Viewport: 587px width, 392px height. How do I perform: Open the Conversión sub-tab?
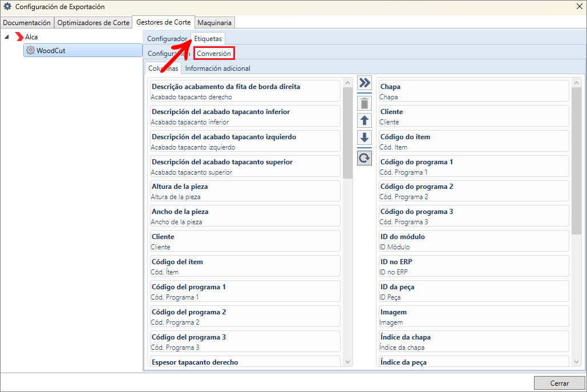point(214,53)
